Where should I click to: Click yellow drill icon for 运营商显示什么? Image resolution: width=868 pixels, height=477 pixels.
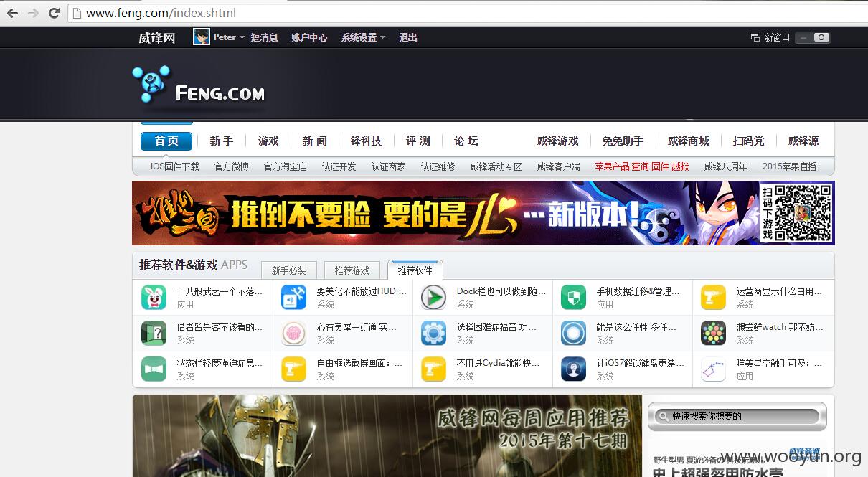tap(713, 297)
